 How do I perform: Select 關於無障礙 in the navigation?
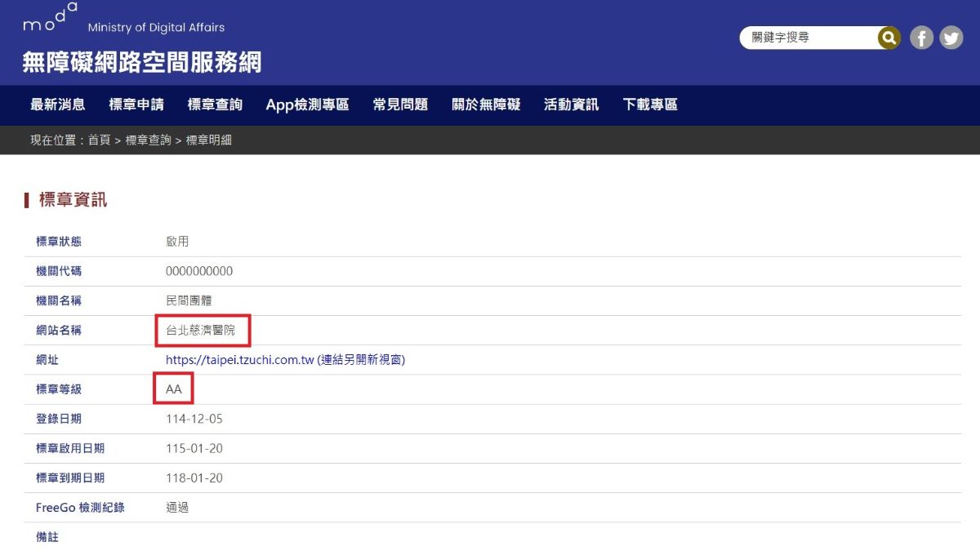(487, 104)
